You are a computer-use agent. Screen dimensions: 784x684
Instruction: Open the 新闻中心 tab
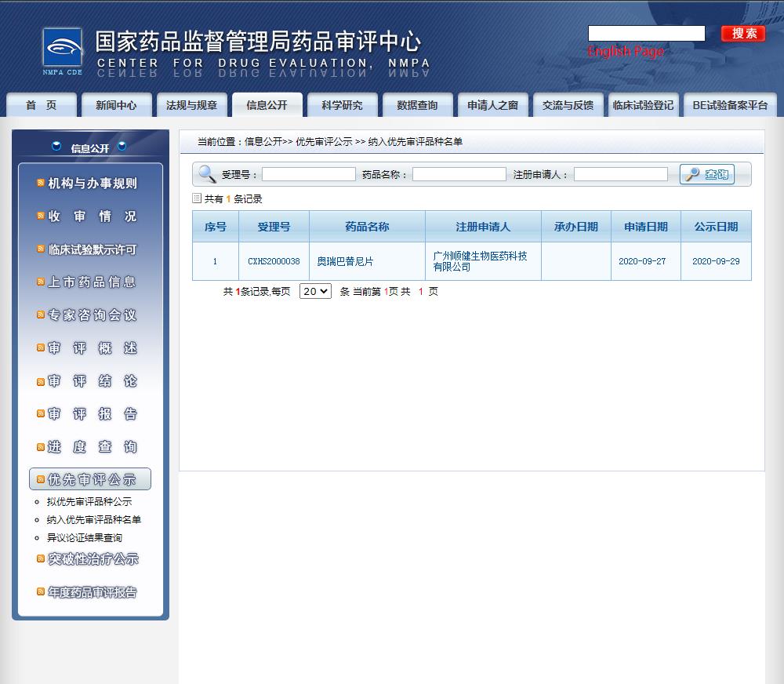tap(116, 104)
